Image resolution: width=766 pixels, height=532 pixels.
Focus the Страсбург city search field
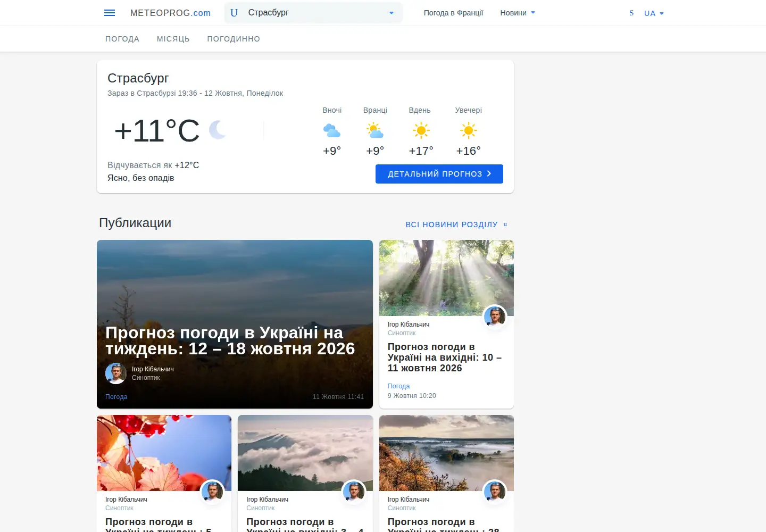coord(314,13)
